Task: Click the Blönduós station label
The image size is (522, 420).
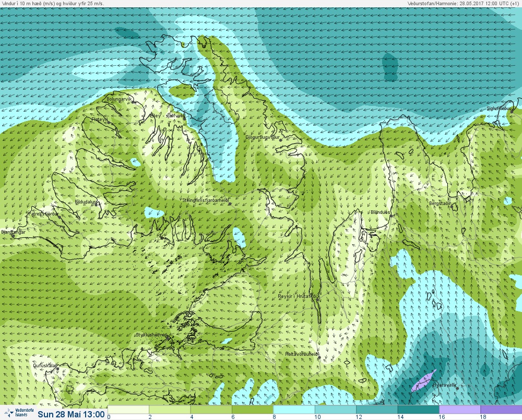Action: (x=380, y=212)
